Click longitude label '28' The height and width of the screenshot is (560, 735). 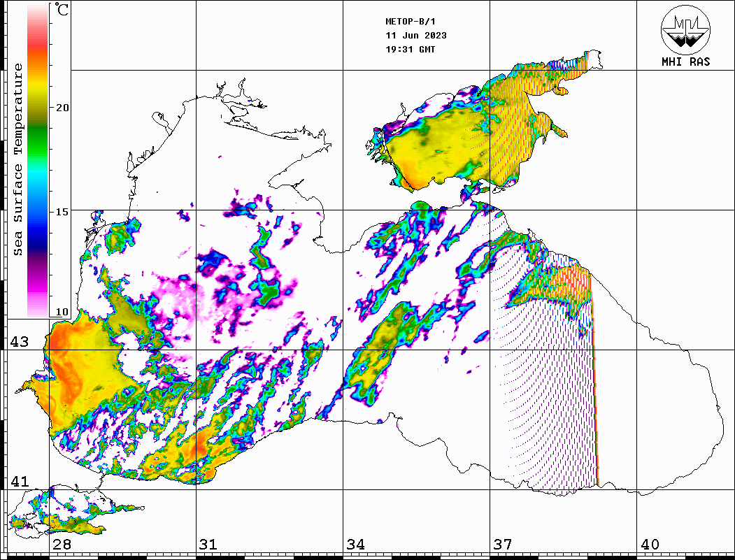click(x=62, y=544)
